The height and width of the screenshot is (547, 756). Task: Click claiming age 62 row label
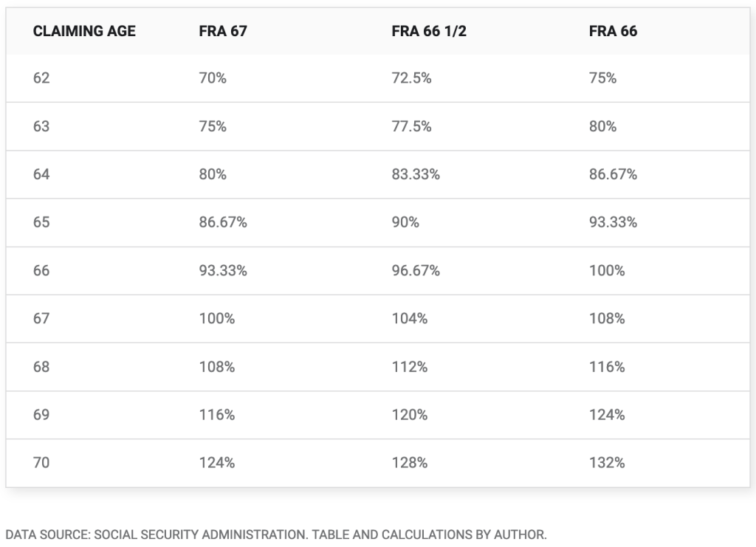click(x=41, y=78)
